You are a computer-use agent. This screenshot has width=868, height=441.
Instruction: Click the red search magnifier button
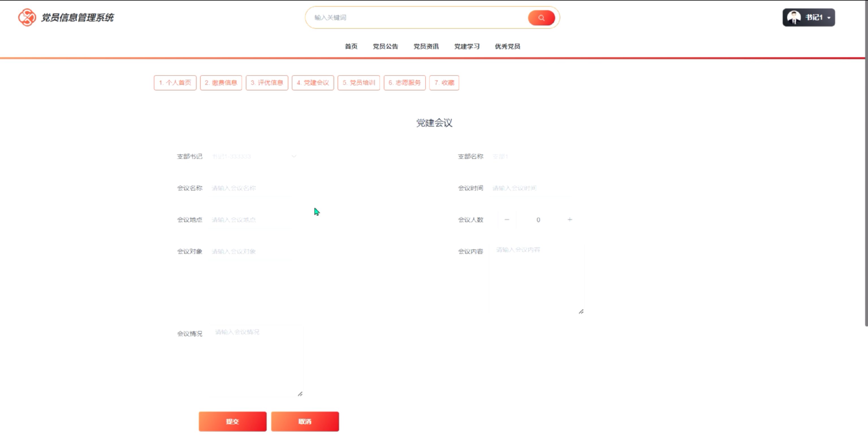pos(541,18)
